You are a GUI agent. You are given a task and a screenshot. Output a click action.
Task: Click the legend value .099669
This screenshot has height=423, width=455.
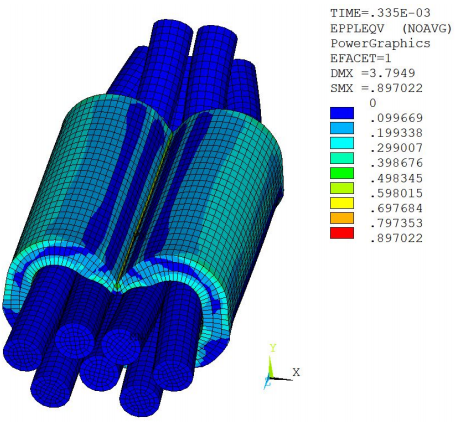click(396, 118)
